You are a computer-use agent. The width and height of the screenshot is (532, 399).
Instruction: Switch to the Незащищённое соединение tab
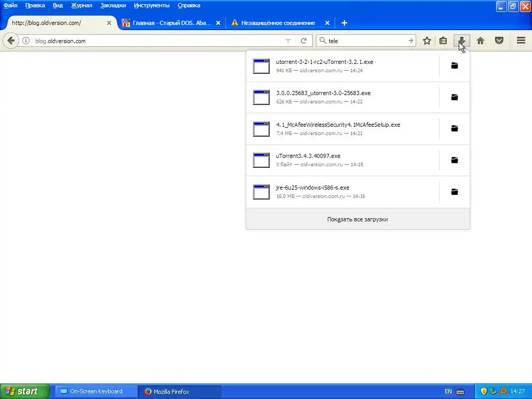tap(278, 23)
